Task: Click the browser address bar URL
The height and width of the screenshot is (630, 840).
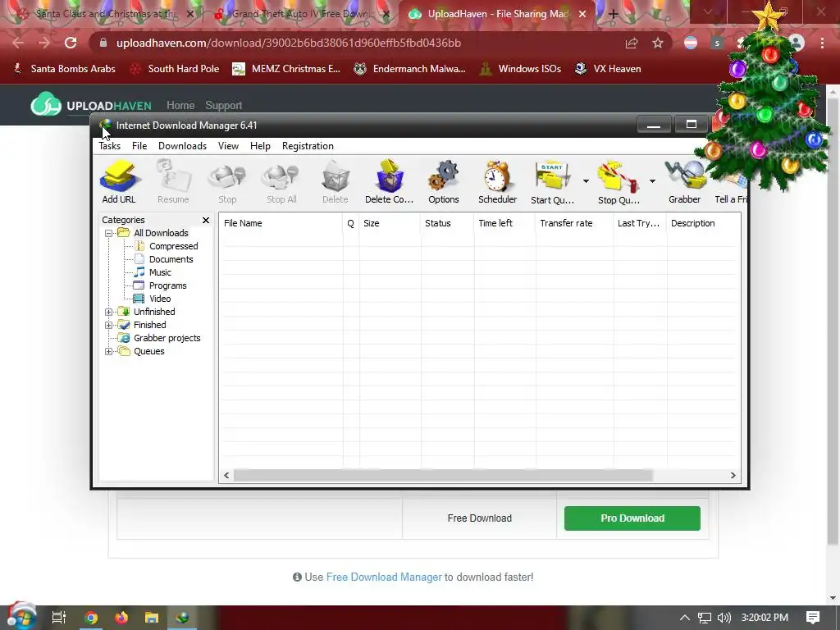Action: (288, 43)
